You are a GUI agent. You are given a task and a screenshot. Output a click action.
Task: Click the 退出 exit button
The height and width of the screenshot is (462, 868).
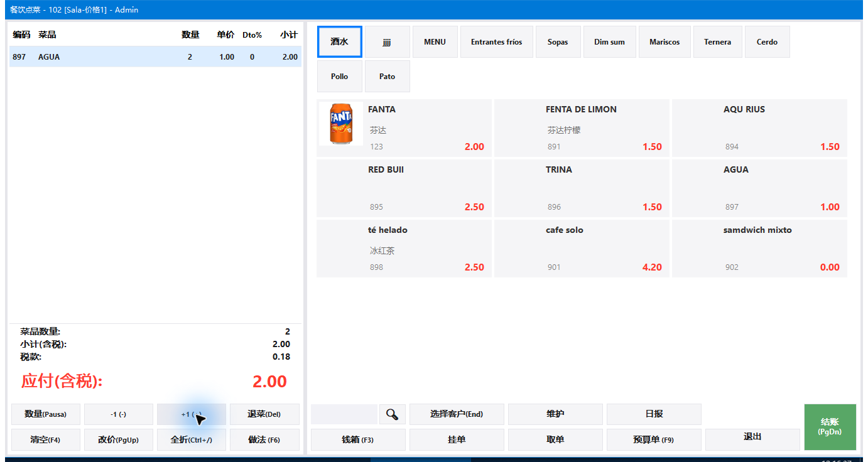(x=752, y=437)
